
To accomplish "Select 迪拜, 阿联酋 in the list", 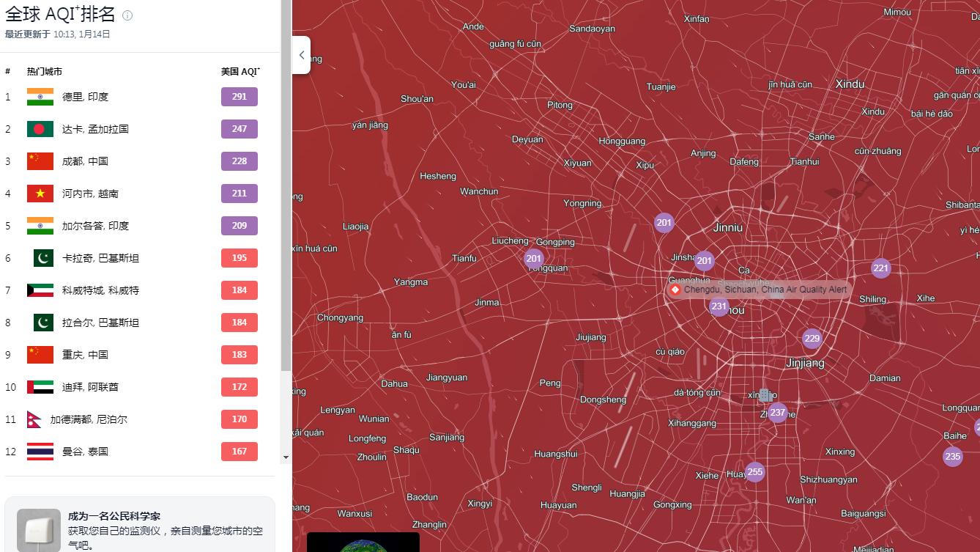I will [90, 387].
